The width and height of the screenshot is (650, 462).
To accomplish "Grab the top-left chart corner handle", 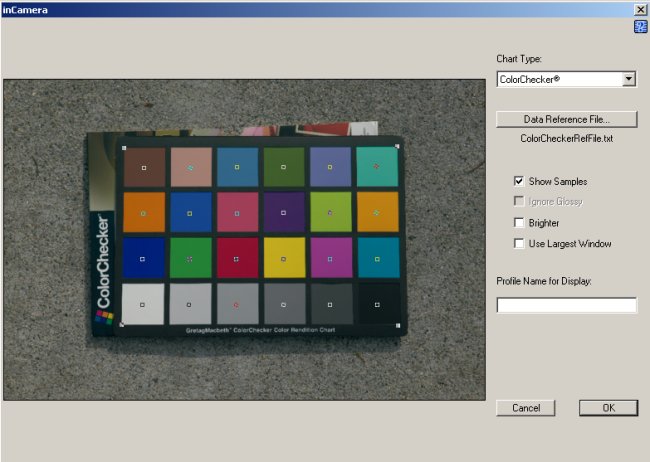I will [x=124, y=148].
